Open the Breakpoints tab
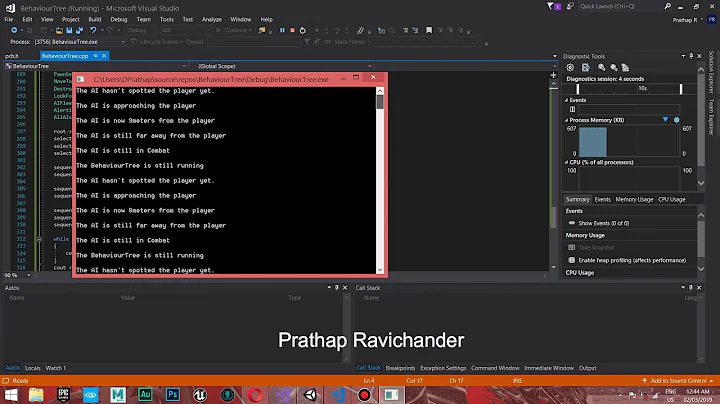 coord(400,368)
